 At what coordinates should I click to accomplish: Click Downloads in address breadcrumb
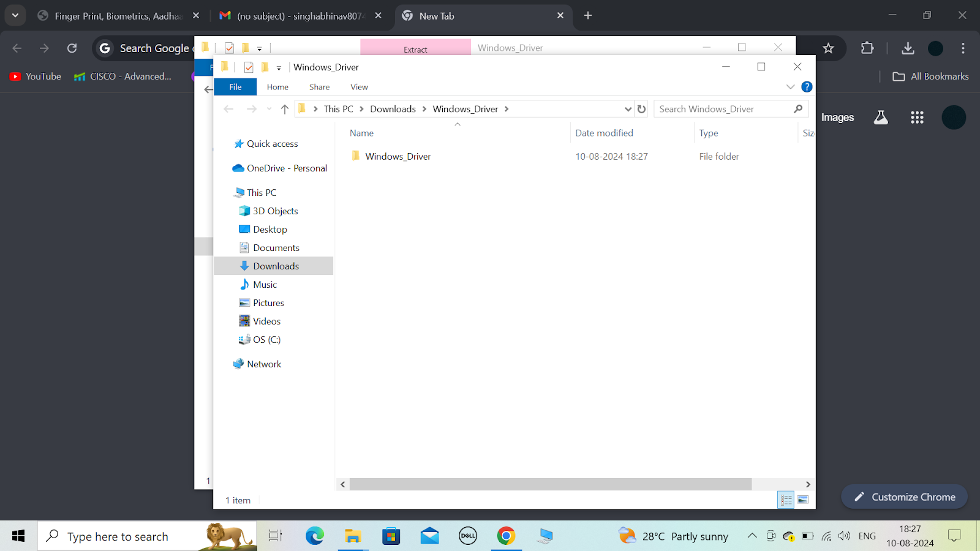tap(393, 109)
